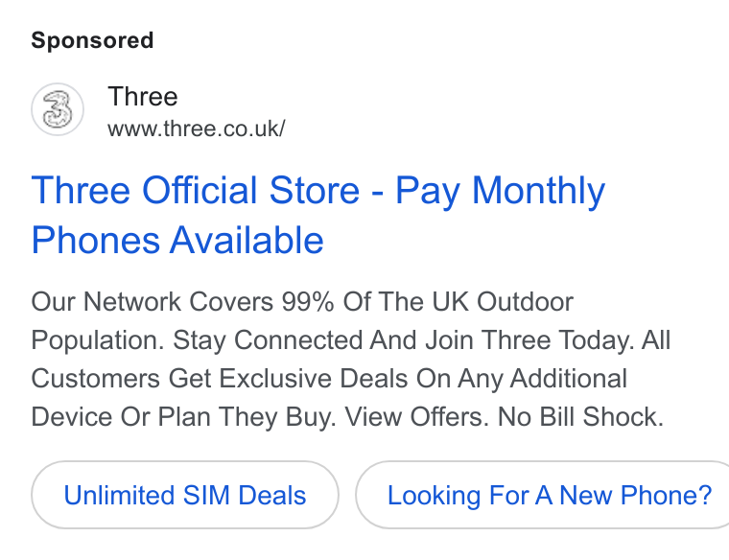Click the circular favicon beside Three

click(58, 109)
